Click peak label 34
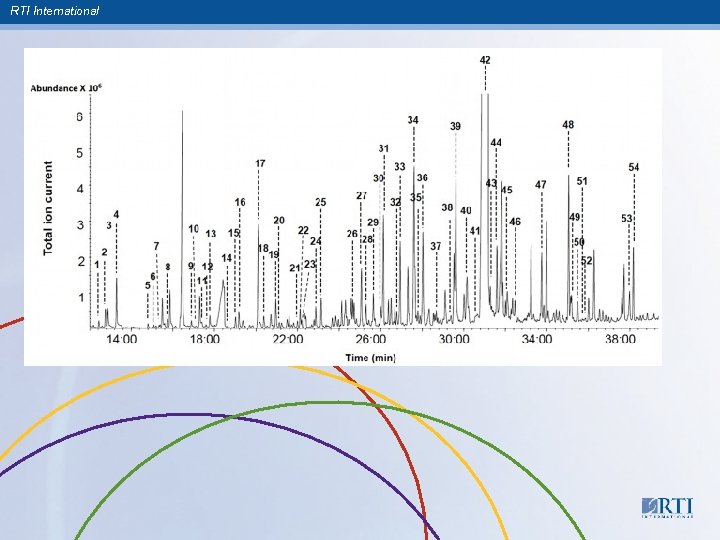Screen dimensions: 720x540 coord(413,120)
